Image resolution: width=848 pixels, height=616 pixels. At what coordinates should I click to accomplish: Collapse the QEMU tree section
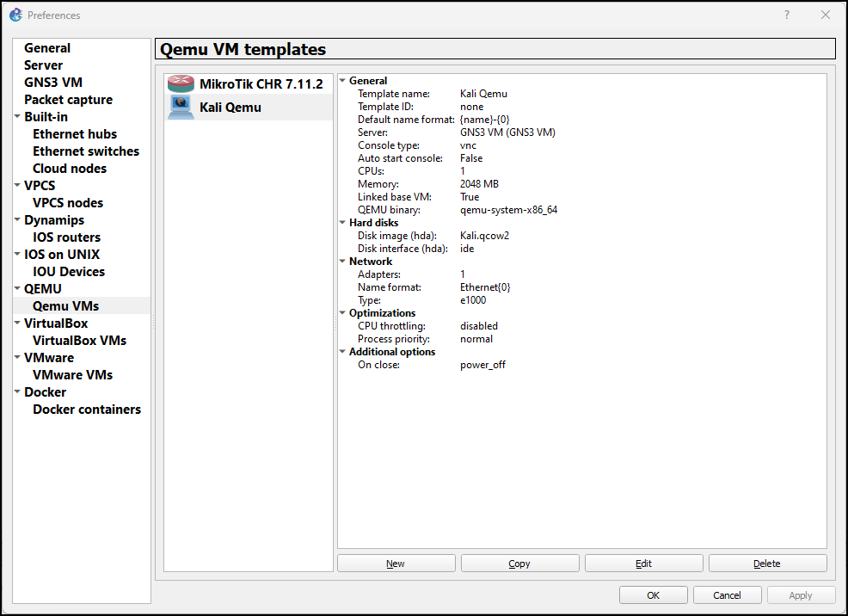pos(17,288)
